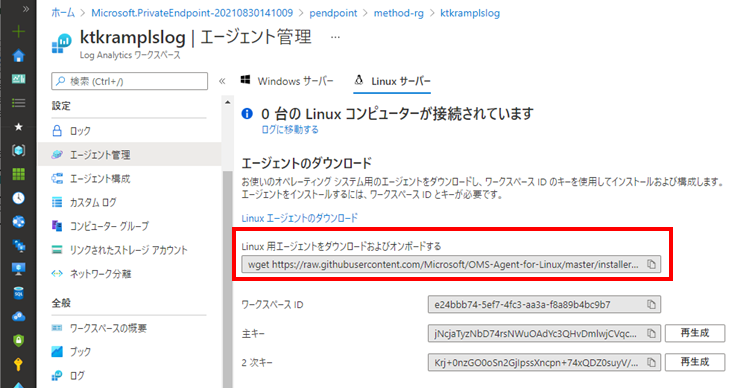Click the resource menu scrollbar thumb
Screen dimensions: 748x388
228,279
